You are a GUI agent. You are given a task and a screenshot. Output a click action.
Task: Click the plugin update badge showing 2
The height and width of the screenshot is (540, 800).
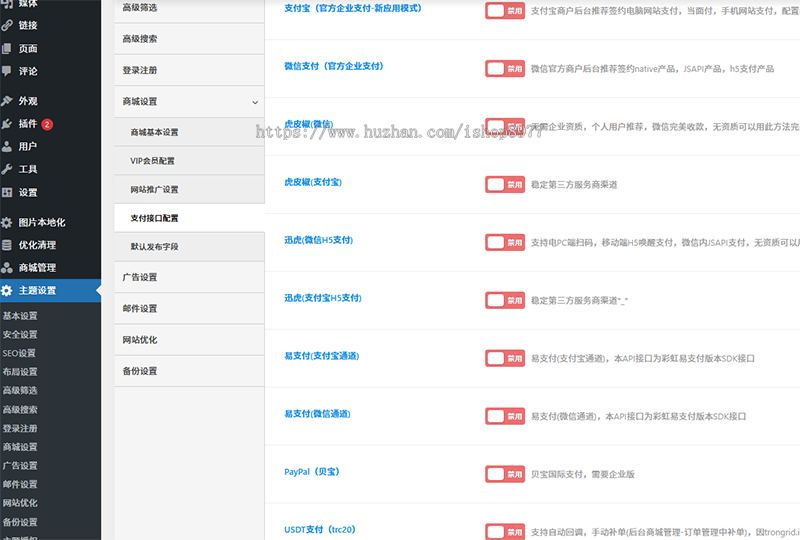(x=47, y=124)
